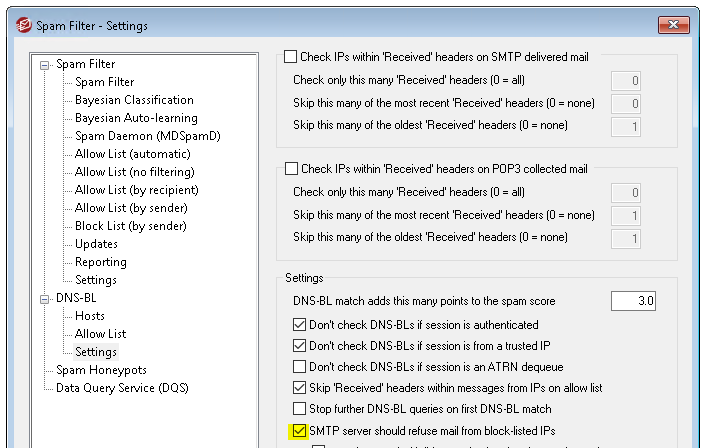Click the Spam Filter app icon in title bar

[24, 25]
